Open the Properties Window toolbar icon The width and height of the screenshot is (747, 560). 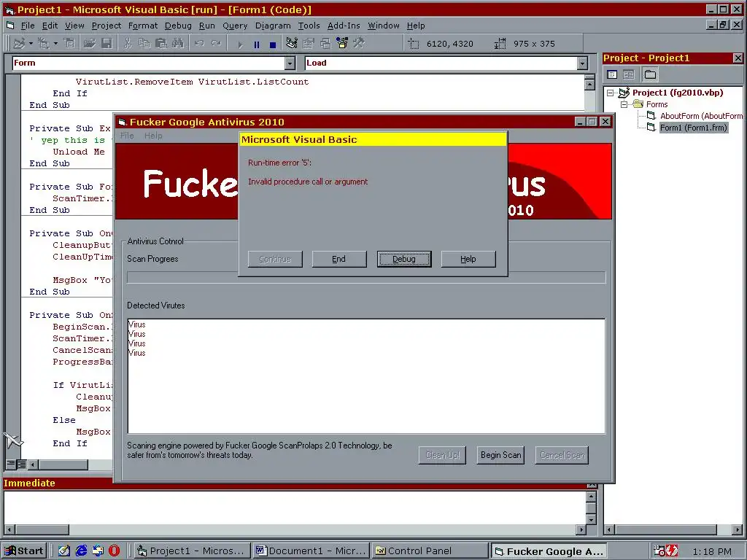[309, 44]
